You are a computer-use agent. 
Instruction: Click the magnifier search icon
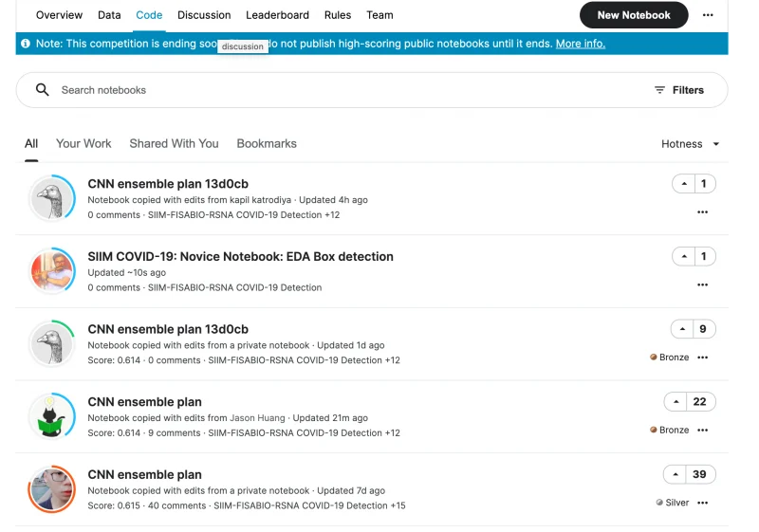point(42,90)
